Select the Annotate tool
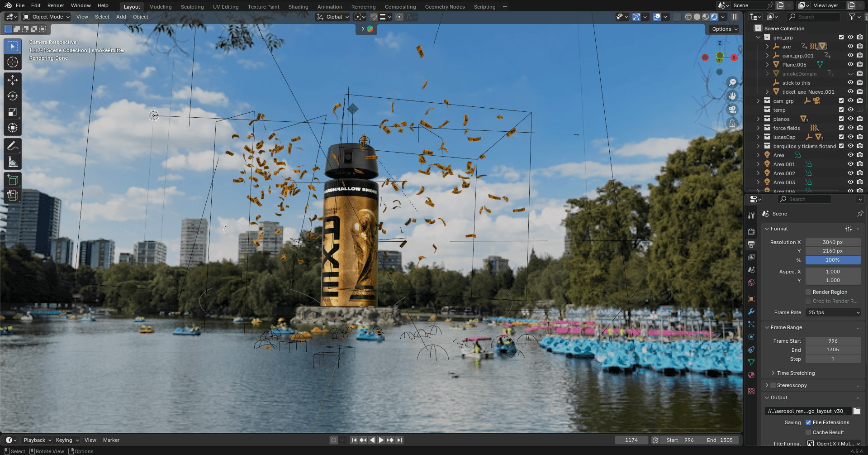Image resolution: width=868 pixels, height=455 pixels. pos(13,146)
